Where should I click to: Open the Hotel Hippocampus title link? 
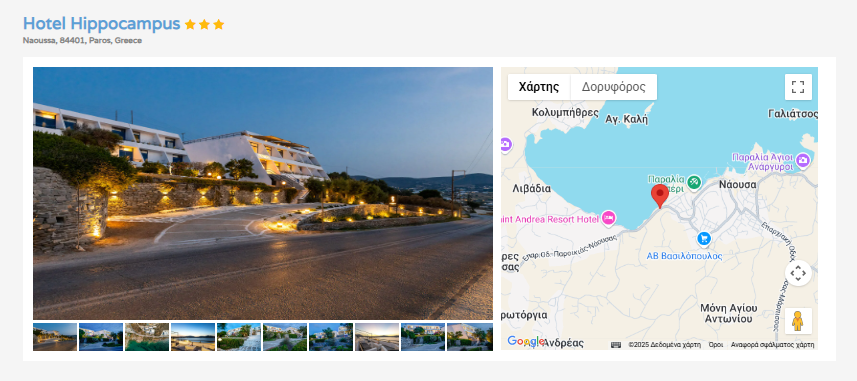102,24
